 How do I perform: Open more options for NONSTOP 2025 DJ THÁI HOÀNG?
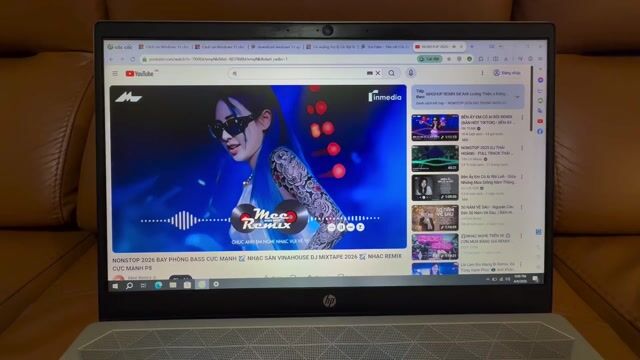click(x=522, y=148)
